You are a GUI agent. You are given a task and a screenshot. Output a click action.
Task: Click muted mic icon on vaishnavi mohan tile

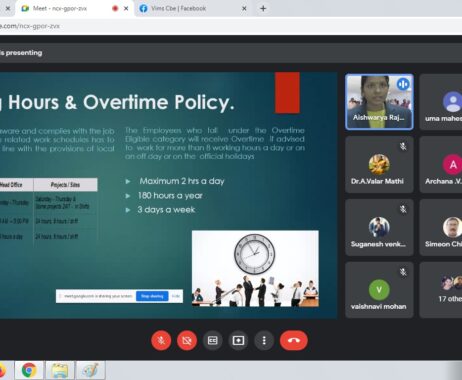[x=403, y=272]
